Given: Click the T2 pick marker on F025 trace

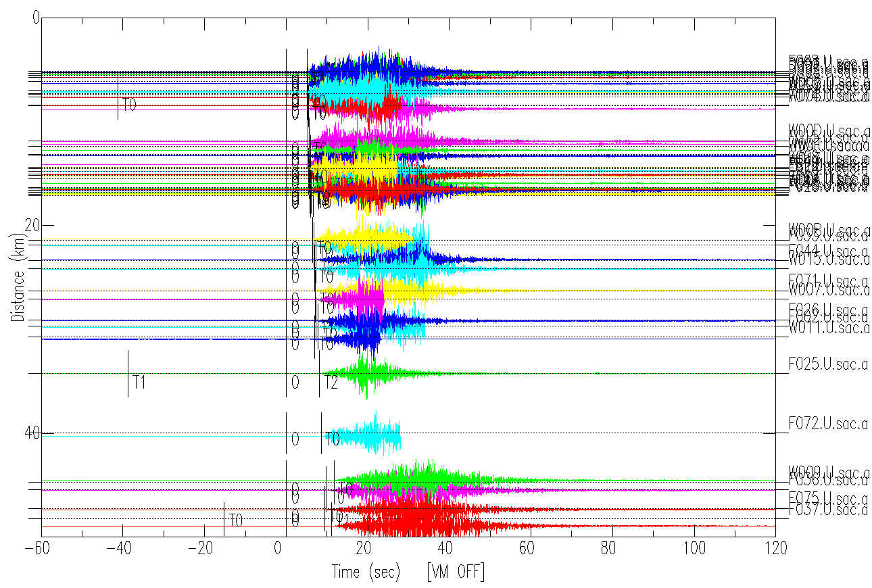Looking at the screenshot, I should [x=331, y=383].
